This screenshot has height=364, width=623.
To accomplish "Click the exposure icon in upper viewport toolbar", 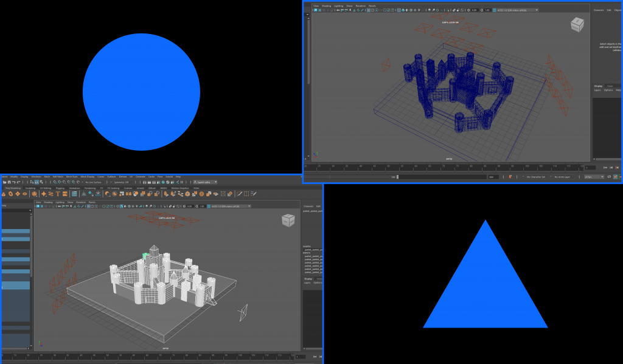I will (x=470, y=10).
